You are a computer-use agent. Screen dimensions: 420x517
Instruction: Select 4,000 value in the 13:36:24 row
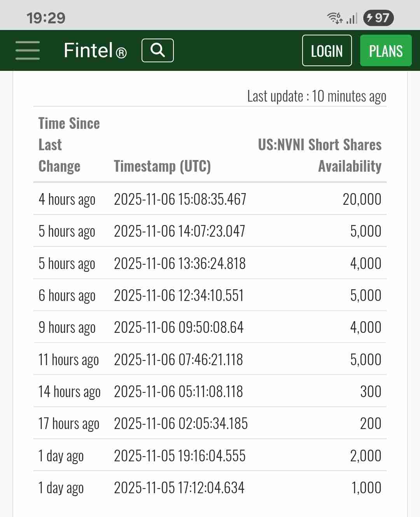366,264
